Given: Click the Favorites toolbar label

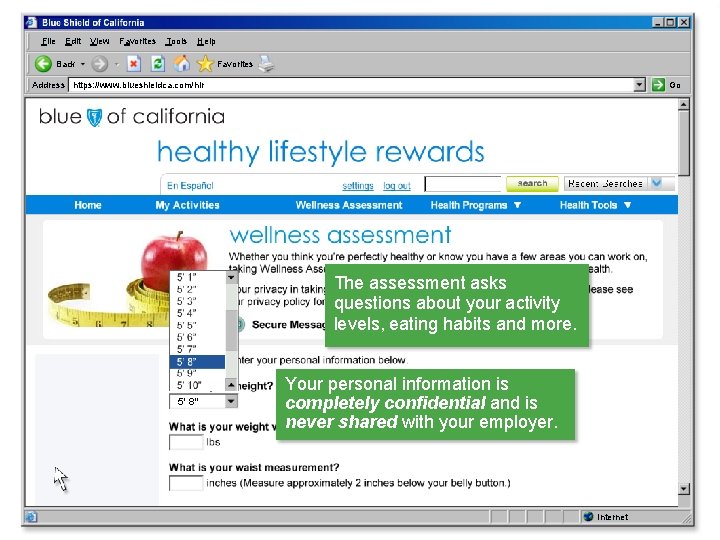Looking at the screenshot, I should (235, 64).
